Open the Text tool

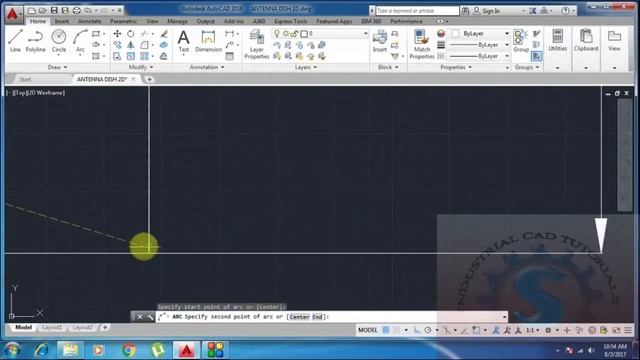[184, 42]
